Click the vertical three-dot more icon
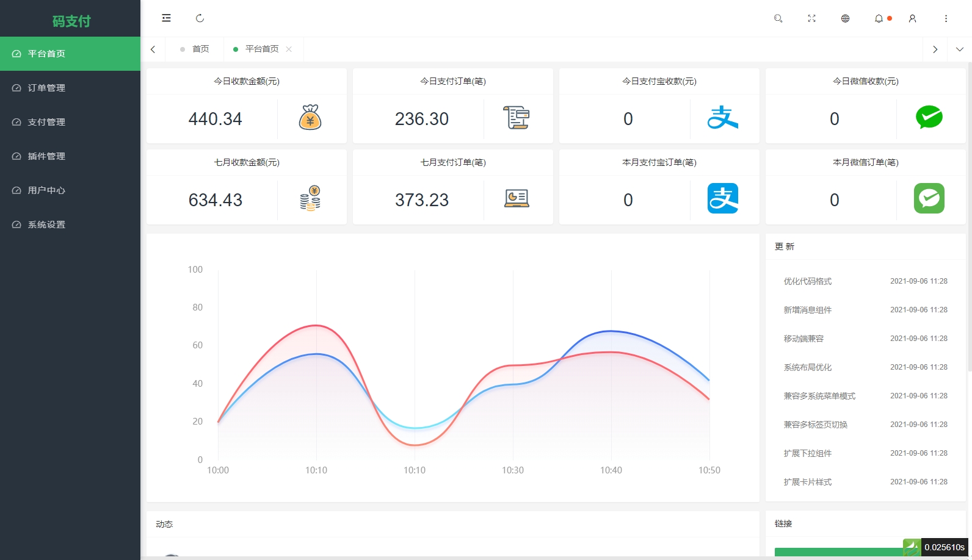This screenshot has height=560, width=972. point(946,18)
